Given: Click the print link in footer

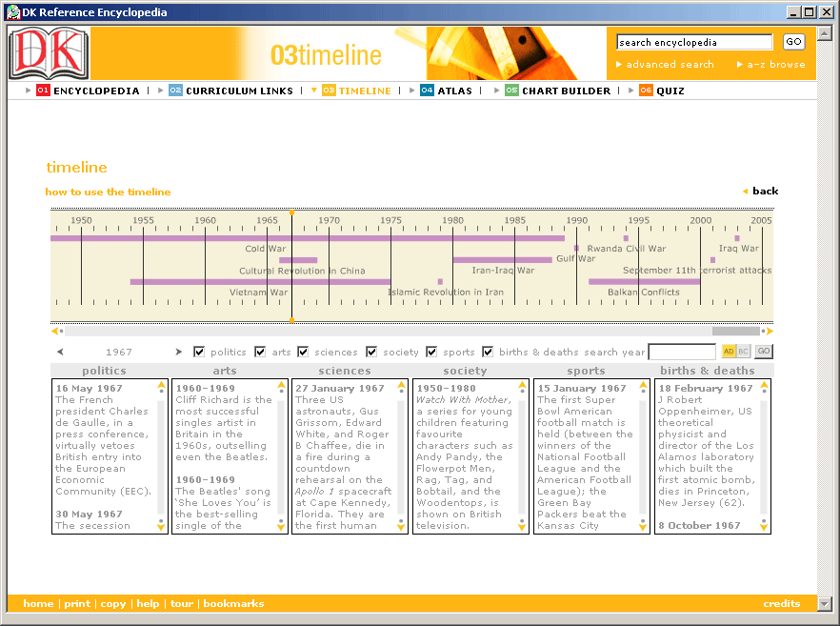Looking at the screenshot, I should 77,603.
